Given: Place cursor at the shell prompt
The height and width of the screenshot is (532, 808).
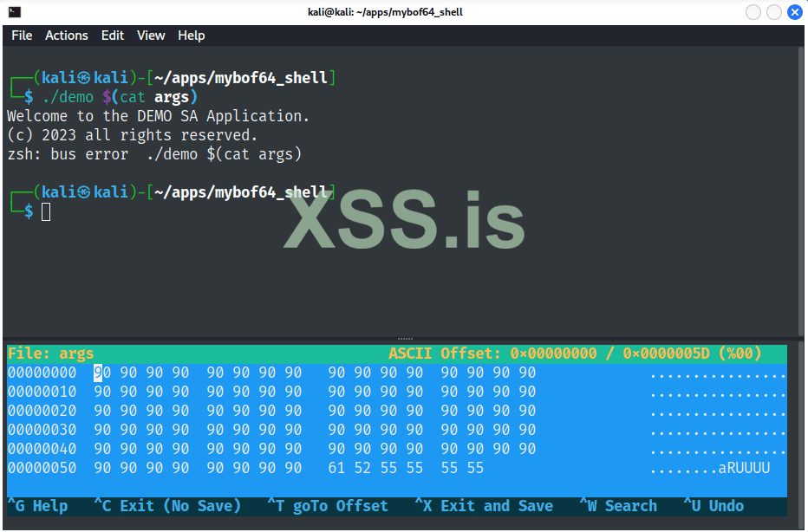Looking at the screenshot, I should [46, 211].
